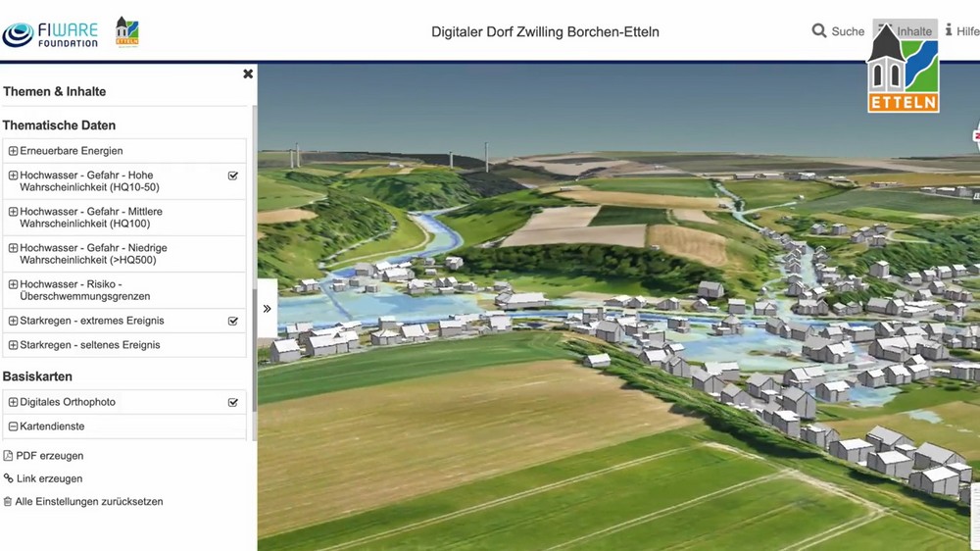The width and height of the screenshot is (980, 551).
Task: Collapse sidebar with double chevron handle
Action: pyautogui.click(x=267, y=308)
